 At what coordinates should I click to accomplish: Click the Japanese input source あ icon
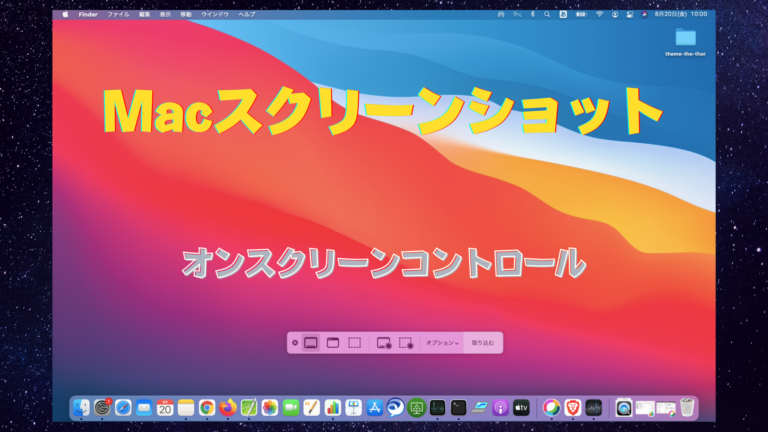[563, 14]
